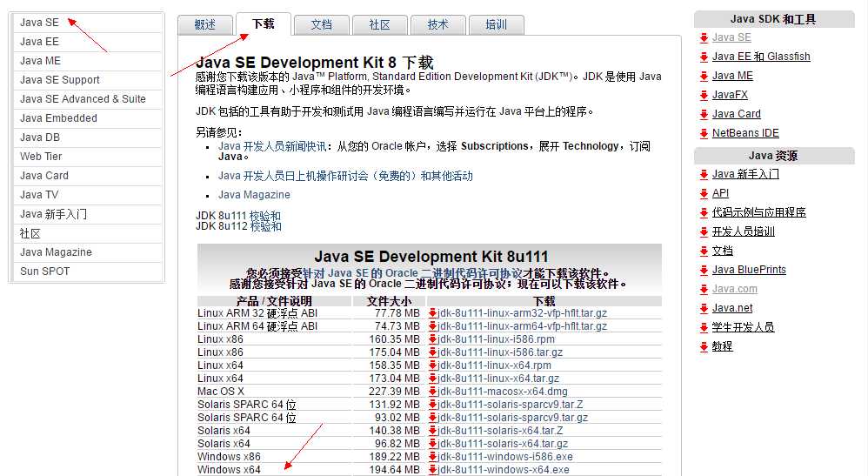Screen dimensions: 868x476
Task: Open Java TV sidebar item
Action: point(88,195)
